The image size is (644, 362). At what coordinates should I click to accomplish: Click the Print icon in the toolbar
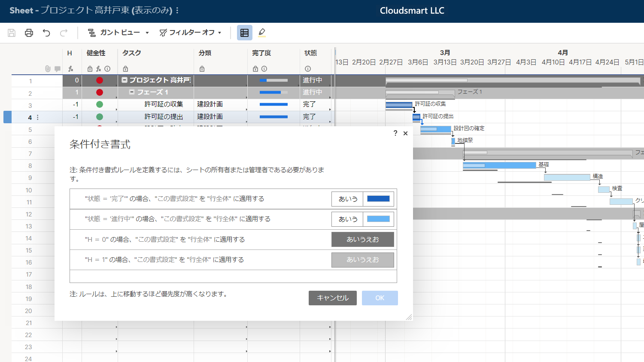click(29, 32)
